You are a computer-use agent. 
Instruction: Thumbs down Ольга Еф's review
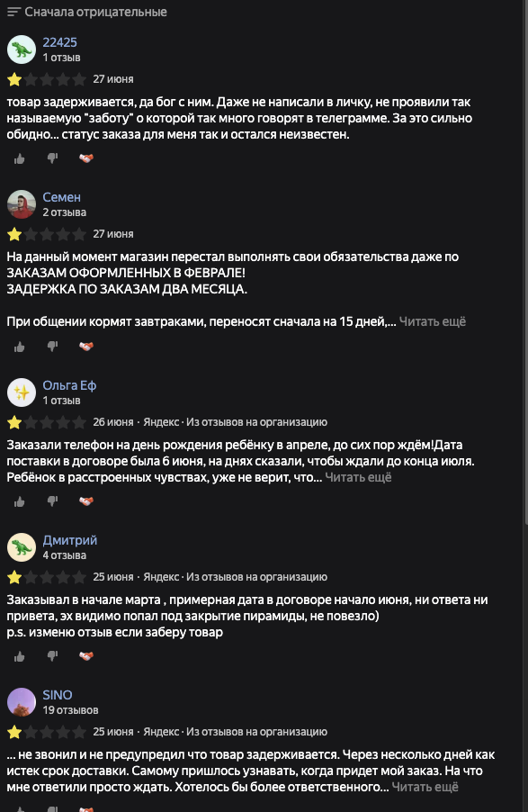pos(53,501)
